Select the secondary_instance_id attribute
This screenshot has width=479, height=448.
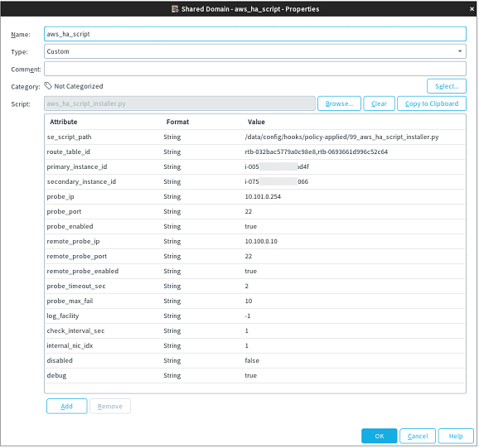(255, 182)
